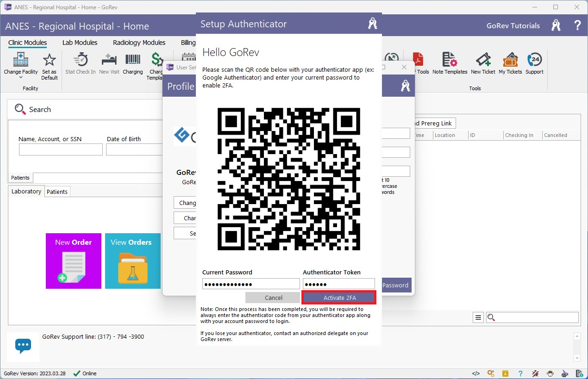
Task: Click Cancel in the Setup Authenticator dialog
Action: (x=273, y=298)
